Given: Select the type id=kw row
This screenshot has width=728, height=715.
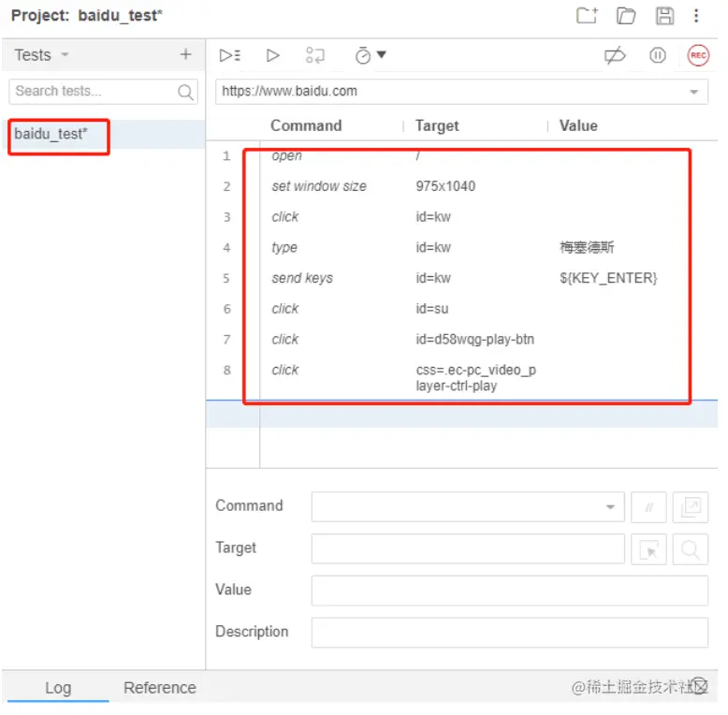Looking at the screenshot, I should [x=461, y=247].
